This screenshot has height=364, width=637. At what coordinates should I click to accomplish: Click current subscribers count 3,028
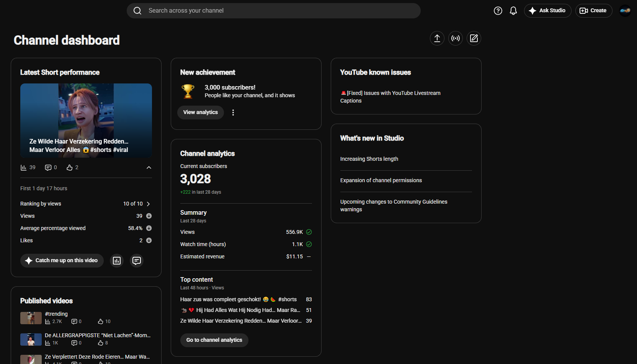click(x=196, y=179)
